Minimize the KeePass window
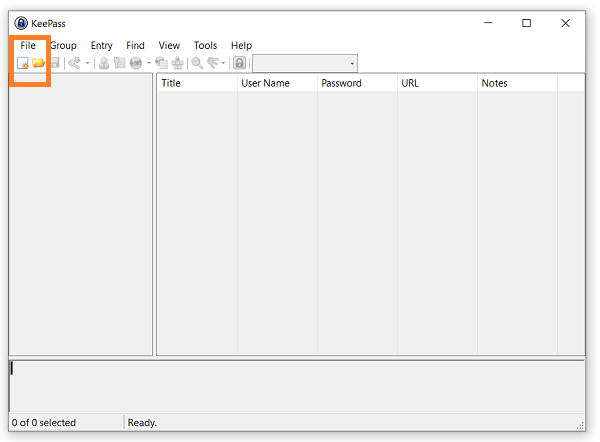Viewport: 600px width, 442px height. 488,23
